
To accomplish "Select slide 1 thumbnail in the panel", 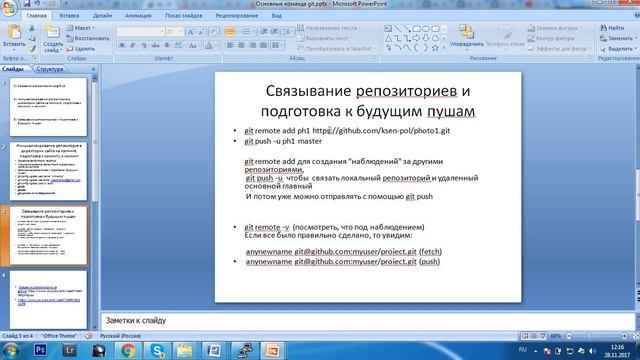I will click(48, 107).
